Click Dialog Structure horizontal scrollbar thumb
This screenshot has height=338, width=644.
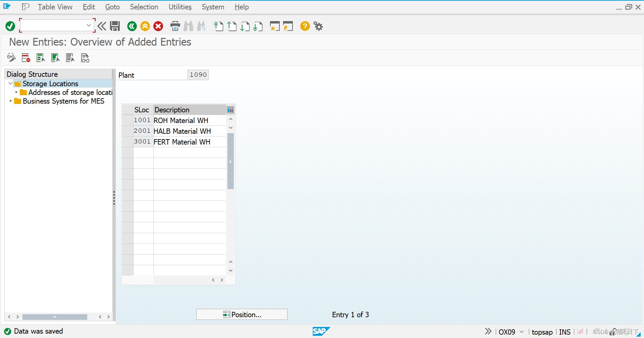click(x=55, y=317)
